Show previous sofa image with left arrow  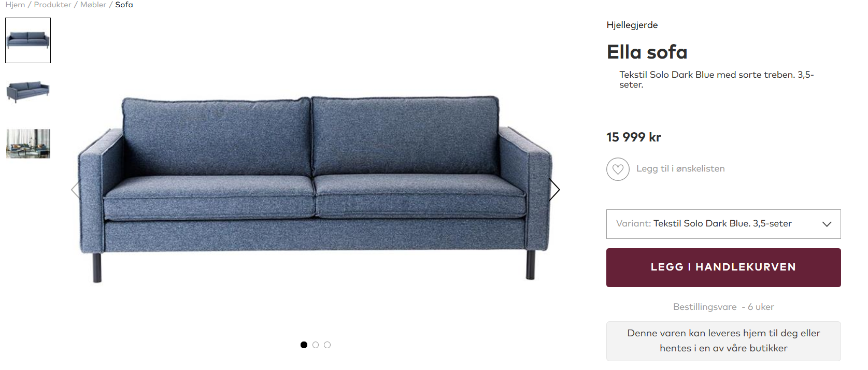tap(76, 190)
